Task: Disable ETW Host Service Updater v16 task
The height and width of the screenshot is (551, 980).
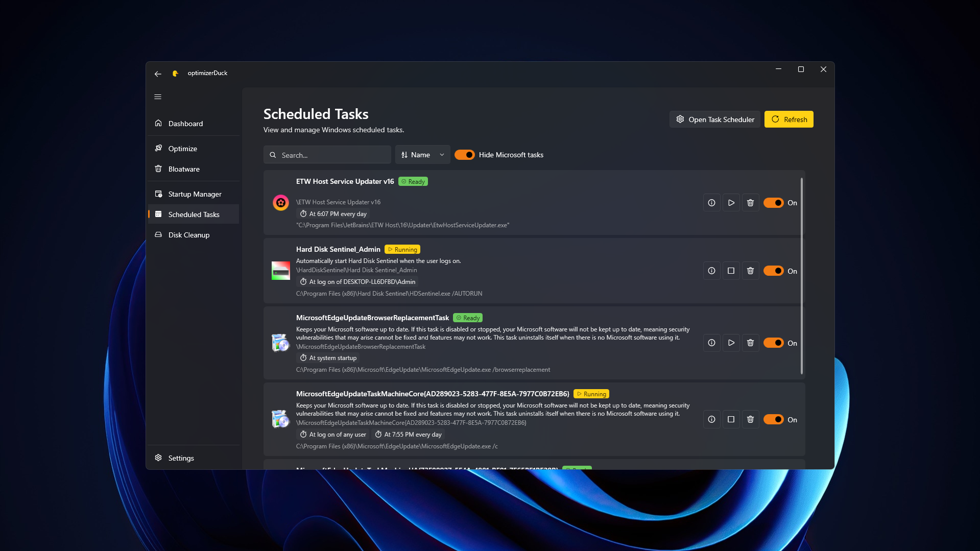Action: pos(773,203)
